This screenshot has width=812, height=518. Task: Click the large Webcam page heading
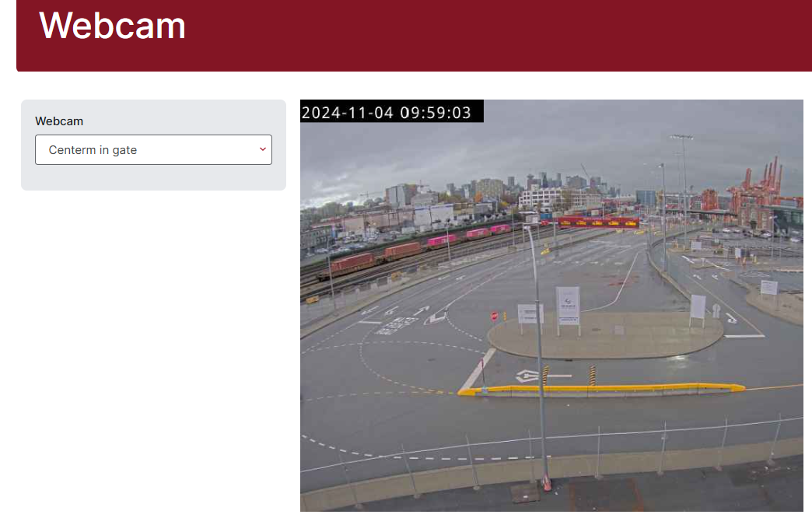click(112, 26)
